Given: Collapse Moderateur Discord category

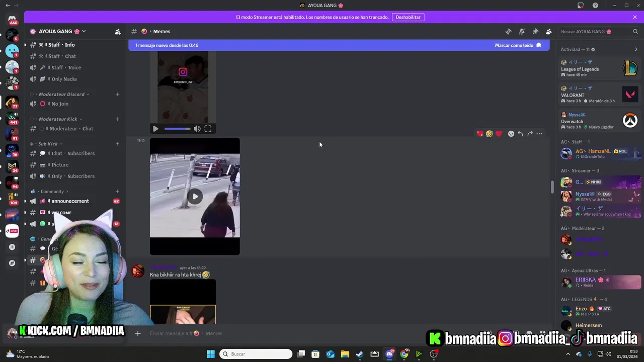Looking at the screenshot, I should pyautogui.click(x=60, y=94).
